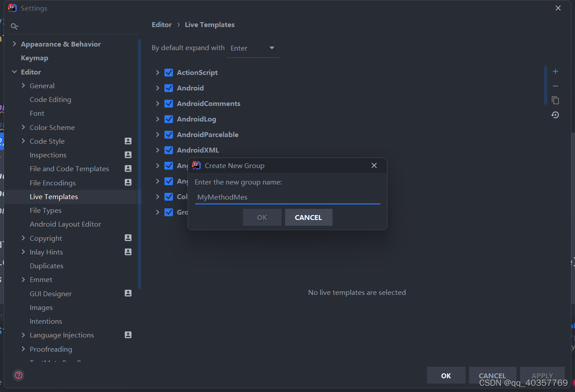The height and width of the screenshot is (392, 575).
Task: Expand the AndroidParcelable group
Action: coord(157,134)
